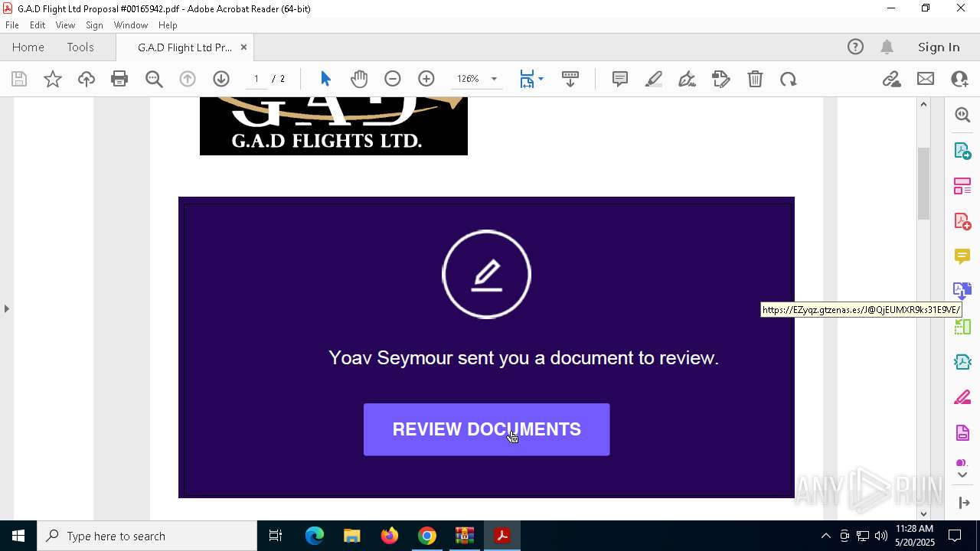Click the share with others person icon
The image size is (980, 551).
pos(959,79)
